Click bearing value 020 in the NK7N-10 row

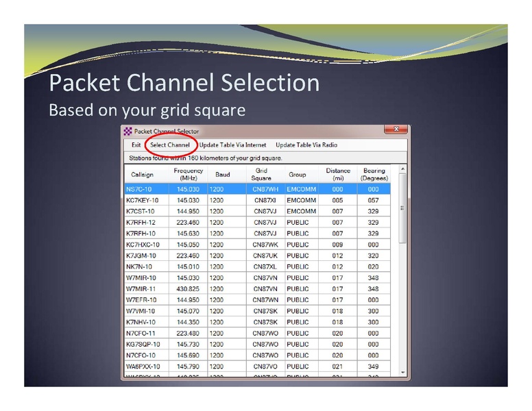373,267
